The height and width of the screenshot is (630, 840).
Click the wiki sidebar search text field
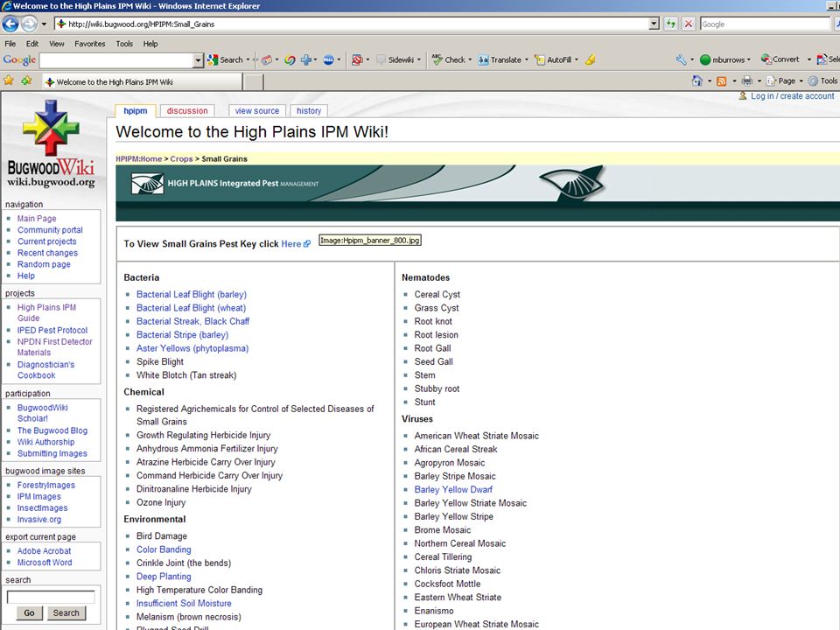pyautogui.click(x=51, y=597)
